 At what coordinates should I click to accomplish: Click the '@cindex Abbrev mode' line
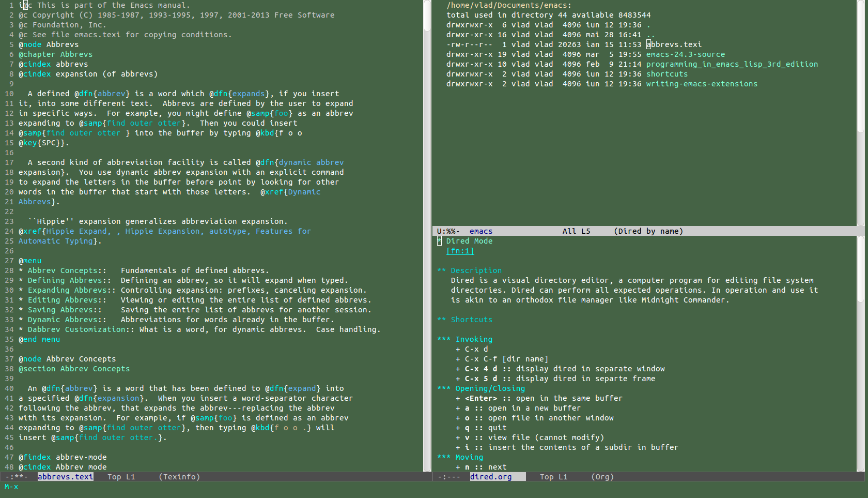tap(63, 467)
